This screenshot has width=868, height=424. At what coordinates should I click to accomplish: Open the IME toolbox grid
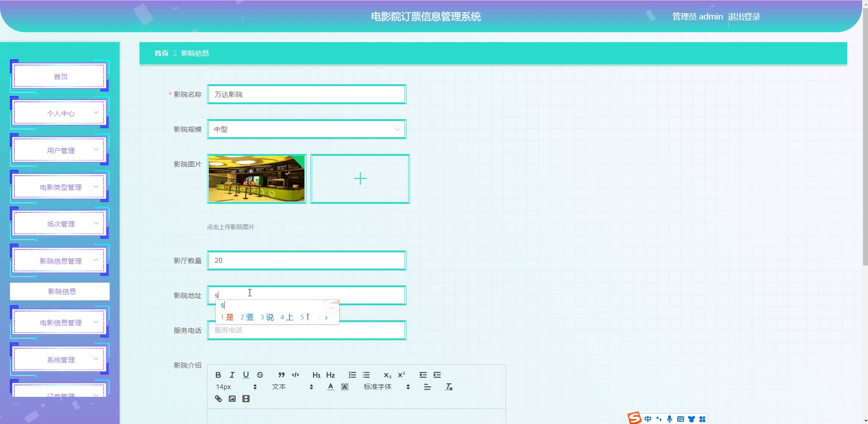[702, 419]
